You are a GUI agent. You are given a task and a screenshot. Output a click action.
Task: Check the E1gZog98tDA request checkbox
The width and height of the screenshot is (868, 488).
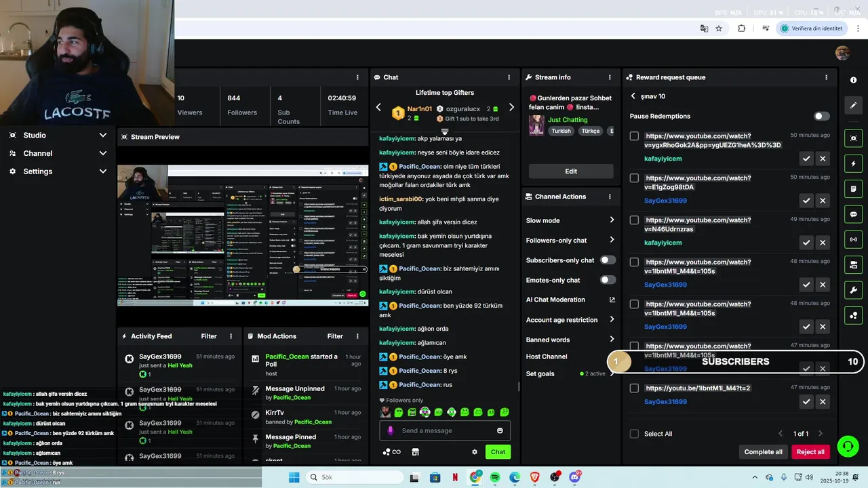click(634, 178)
